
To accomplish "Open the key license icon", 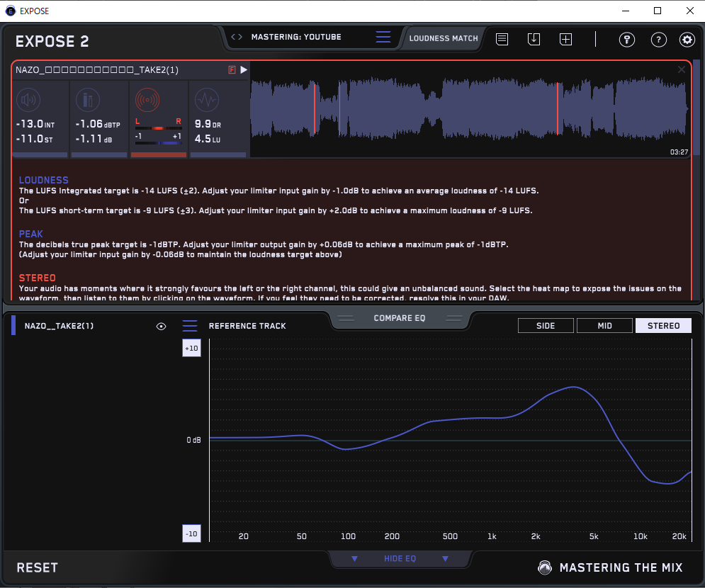I will pyautogui.click(x=627, y=40).
